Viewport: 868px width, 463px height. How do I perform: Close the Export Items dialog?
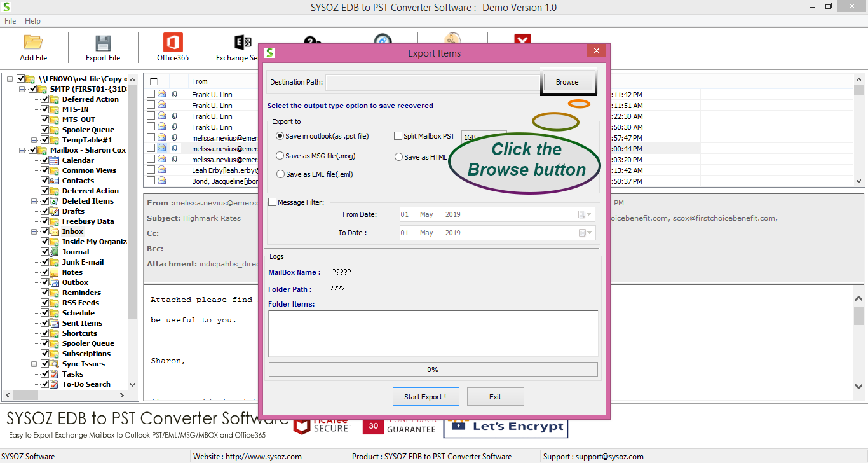(595, 51)
